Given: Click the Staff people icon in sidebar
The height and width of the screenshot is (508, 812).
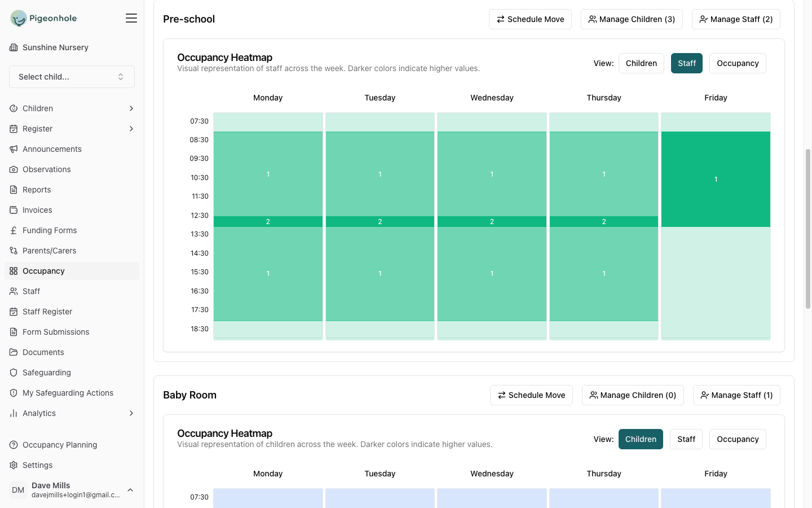Looking at the screenshot, I should point(14,291).
